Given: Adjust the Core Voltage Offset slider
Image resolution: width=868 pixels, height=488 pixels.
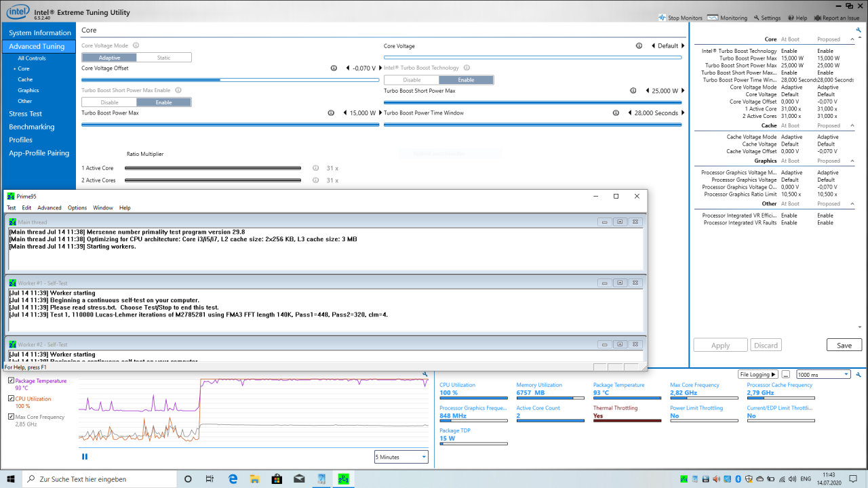Looking at the screenshot, I should click(230, 80).
